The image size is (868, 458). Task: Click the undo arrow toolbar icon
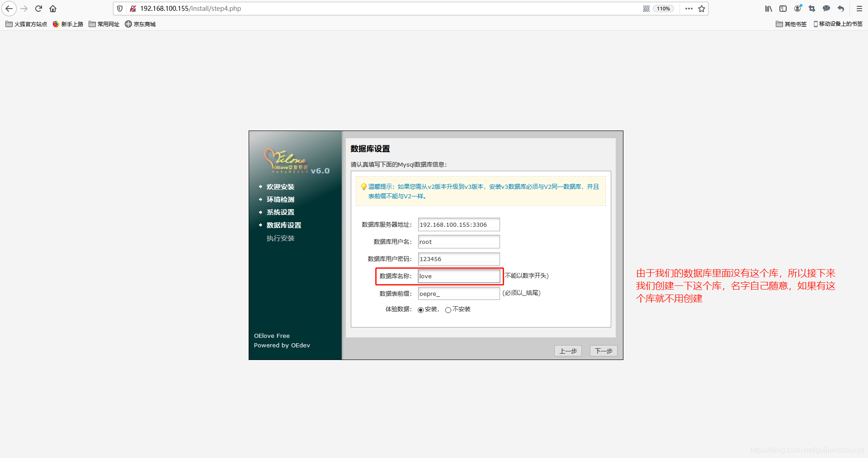click(x=841, y=9)
